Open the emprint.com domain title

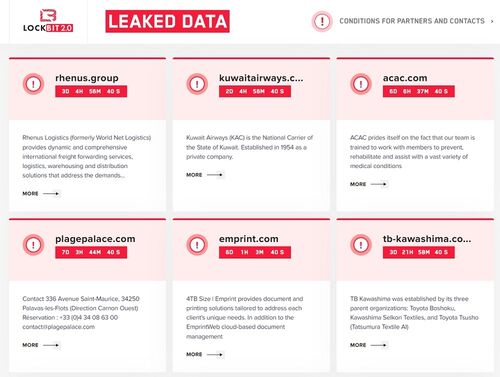pos(249,239)
